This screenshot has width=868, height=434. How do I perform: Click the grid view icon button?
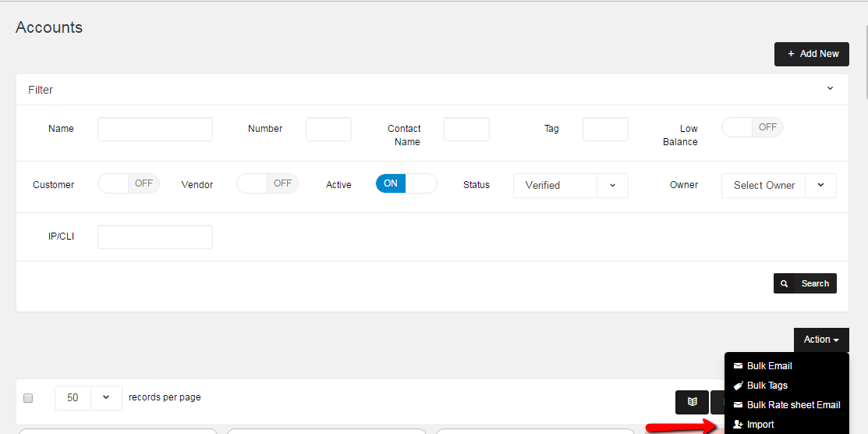[x=692, y=402]
